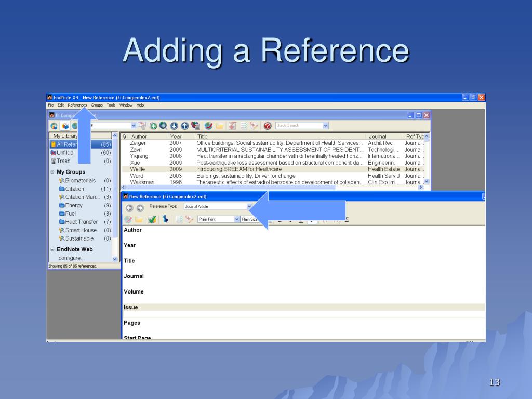The width and height of the screenshot is (532, 399).
Task: Select the Zeiger 2007 reference row
Action: click(x=273, y=143)
